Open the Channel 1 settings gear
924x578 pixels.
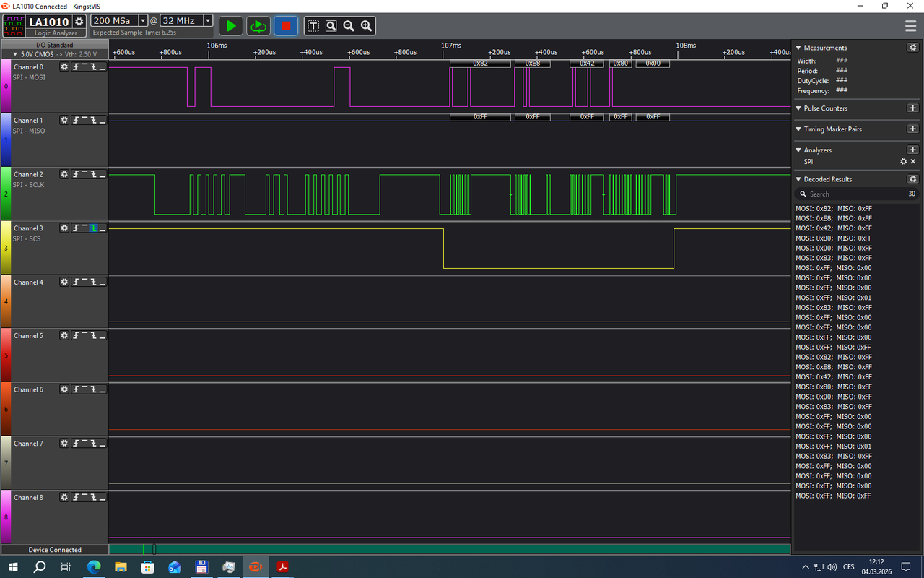tap(64, 120)
